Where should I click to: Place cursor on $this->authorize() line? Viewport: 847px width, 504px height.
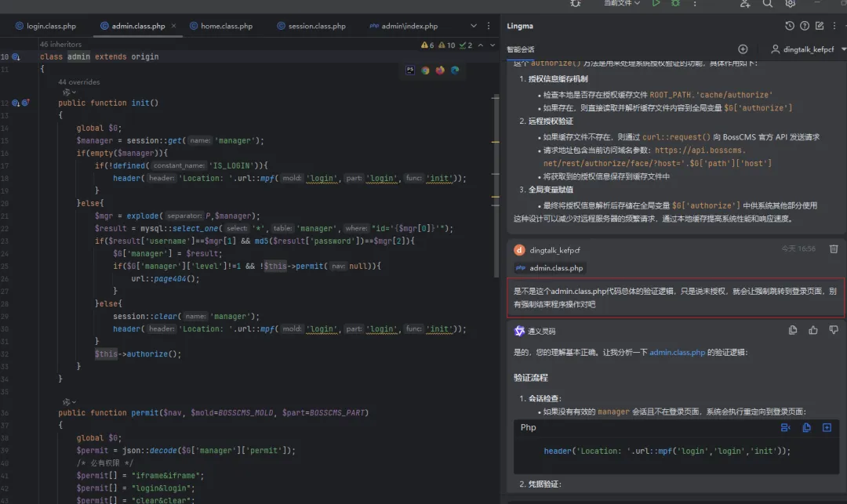coord(138,354)
